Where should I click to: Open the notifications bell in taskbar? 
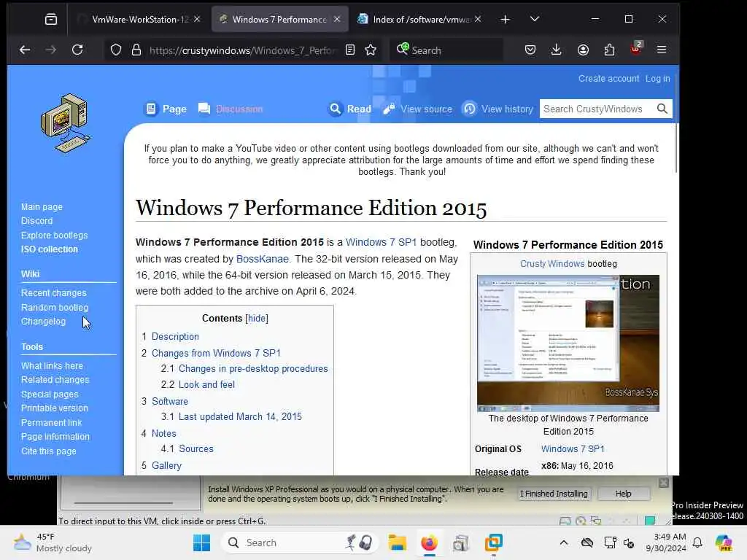pyautogui.click(x=697, y=542)
